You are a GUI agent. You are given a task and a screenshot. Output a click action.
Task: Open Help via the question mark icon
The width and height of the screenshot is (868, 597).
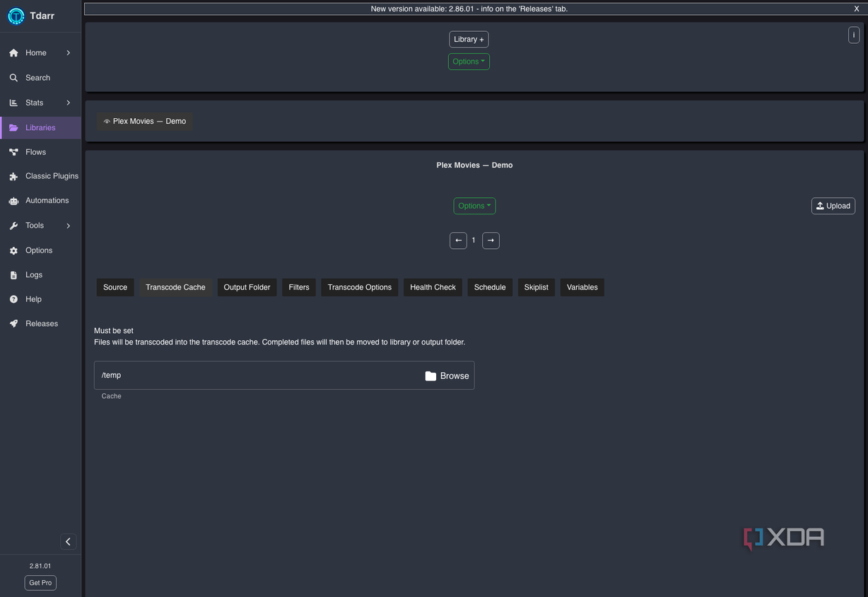[x=13, y=299]
